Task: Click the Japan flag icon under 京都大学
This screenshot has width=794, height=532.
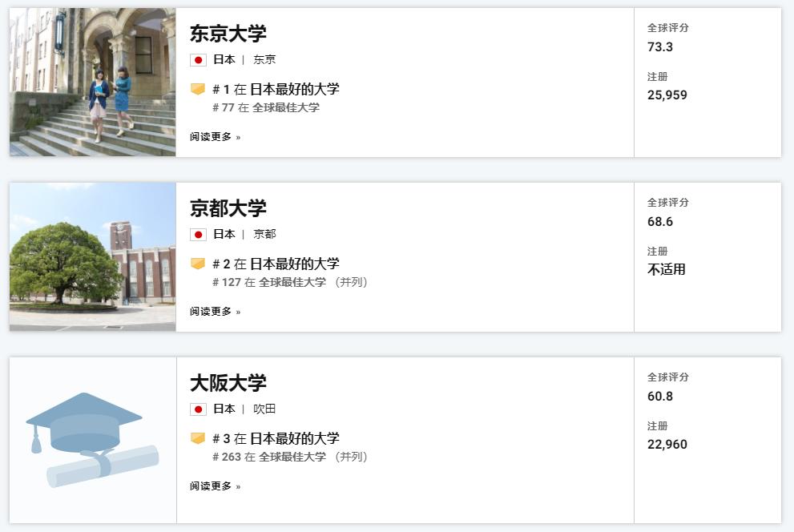Action: pyautogui.click(x=198, y=235)
